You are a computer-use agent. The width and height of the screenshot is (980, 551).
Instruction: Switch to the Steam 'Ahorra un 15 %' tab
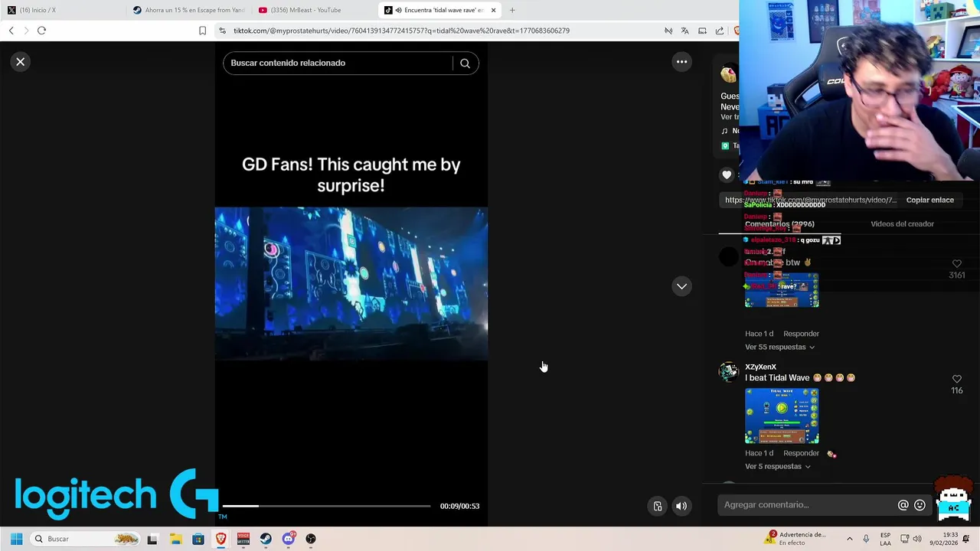(188, 10)
